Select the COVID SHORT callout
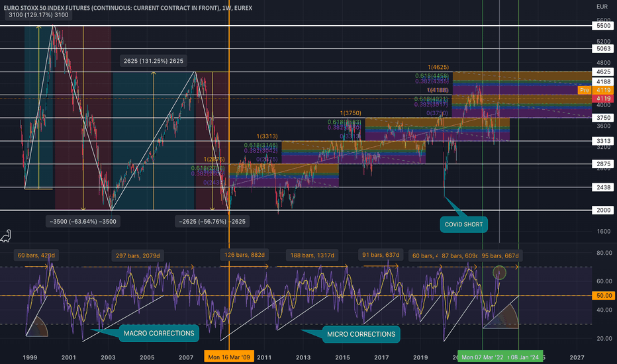Screen dimensions: 617x364 click(463, 224)
